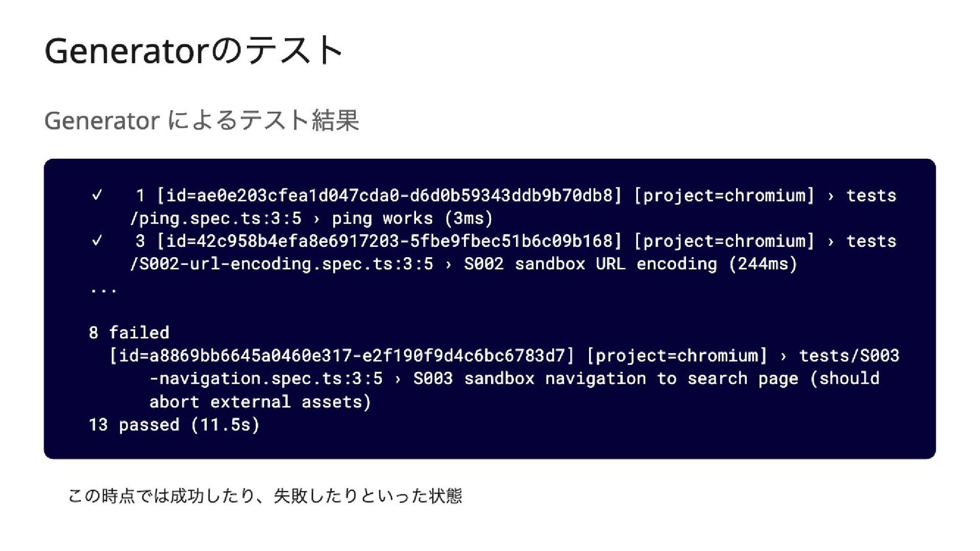This screenshot has width=980, height=551.
Task: Click 'S002 sandbox URL encoding (244ms)' text
Action: pos(631,264)
